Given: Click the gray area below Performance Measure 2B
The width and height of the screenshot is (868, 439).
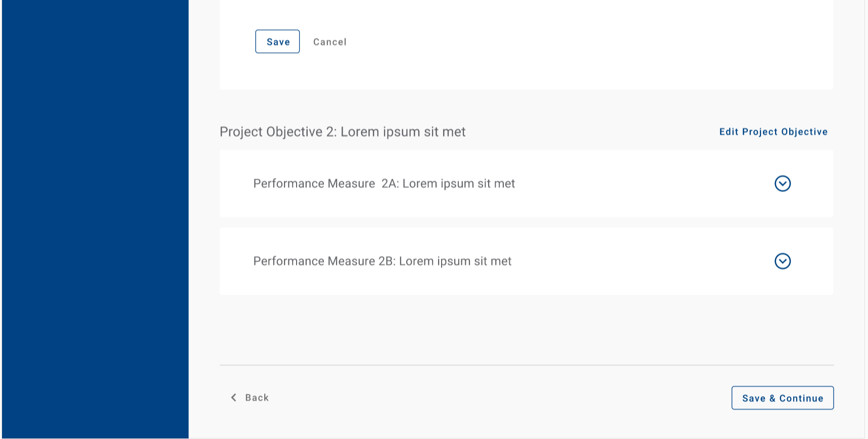Looking at the screenshot, I should click(x=526, y=329).
